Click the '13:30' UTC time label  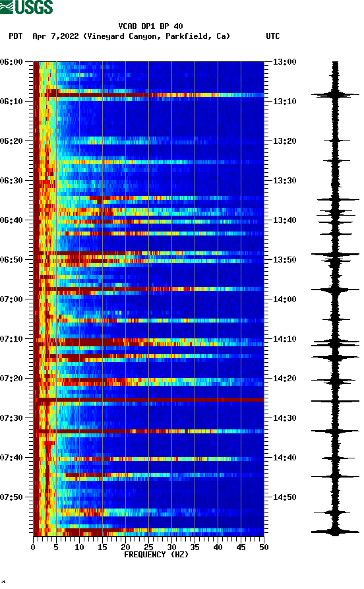284,181
